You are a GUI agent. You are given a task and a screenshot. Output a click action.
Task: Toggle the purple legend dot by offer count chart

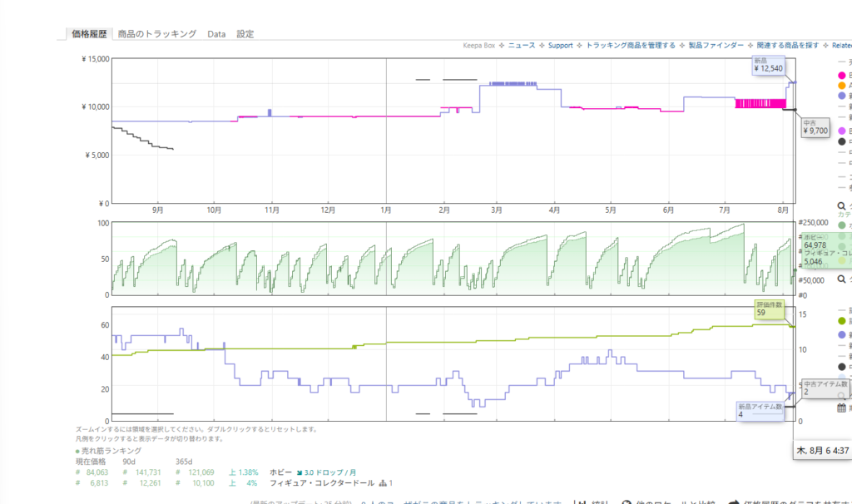(x=842, y=334)
